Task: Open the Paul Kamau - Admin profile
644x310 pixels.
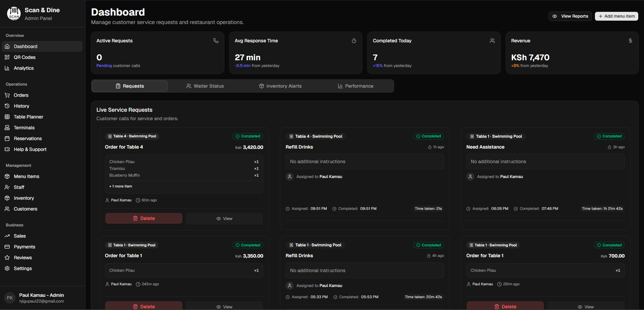Action: click(43, 298)
